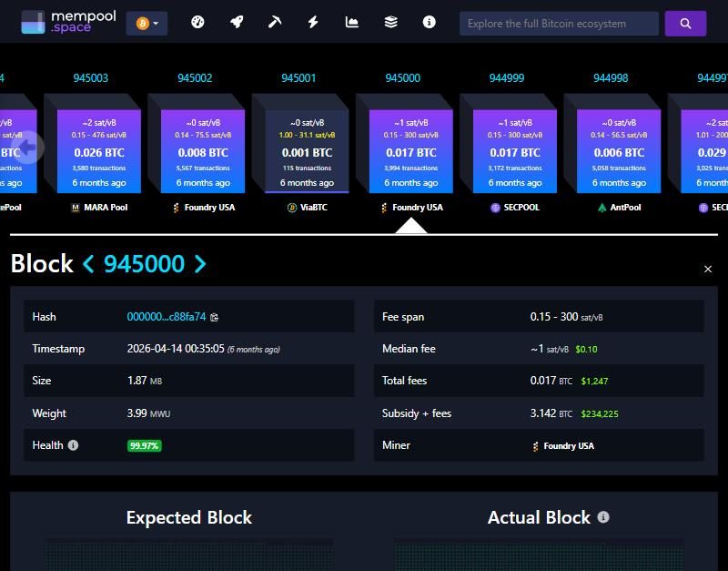This screenshot has height=571, width=728.
Task: Open the About info icon
Action: (429, 22)
